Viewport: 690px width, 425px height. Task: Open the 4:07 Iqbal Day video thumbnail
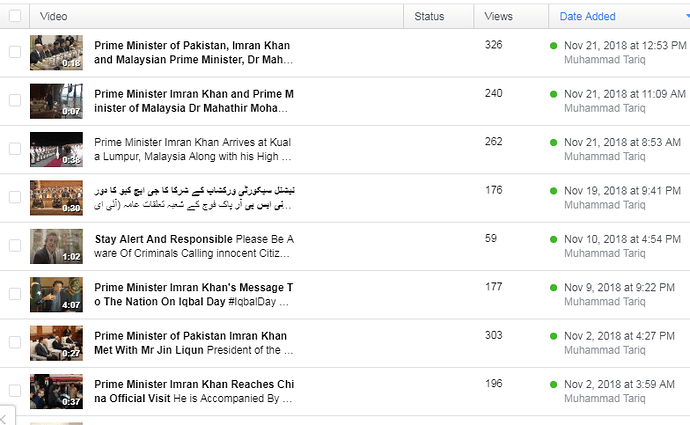click(x=56, y=295)
